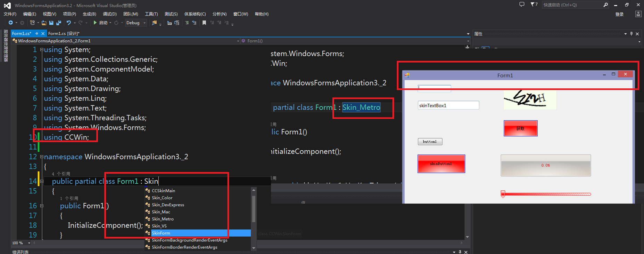Open the feedback speech bubble icon
Viewport: 644px width, 254px height.
click(522, 5)
